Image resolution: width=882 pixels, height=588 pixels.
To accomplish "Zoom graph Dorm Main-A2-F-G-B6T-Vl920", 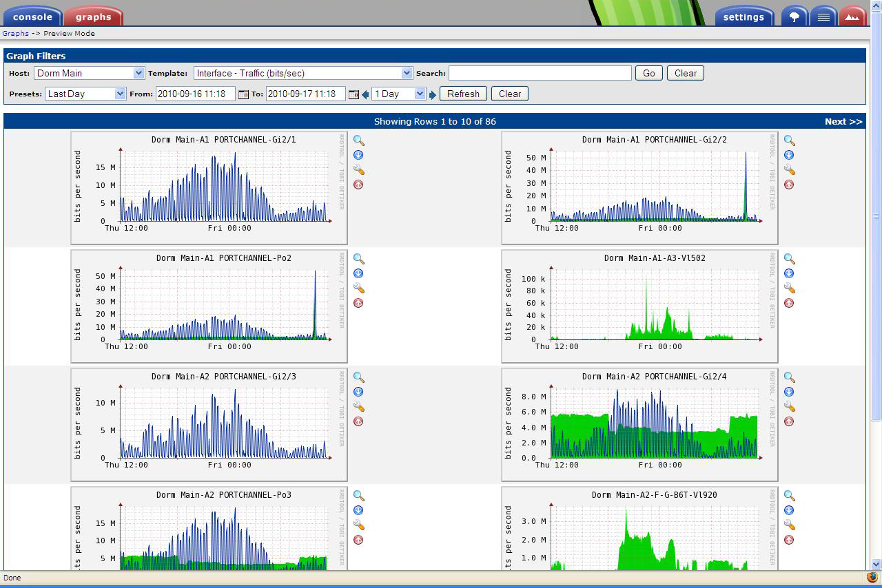I will pos(789,496).
